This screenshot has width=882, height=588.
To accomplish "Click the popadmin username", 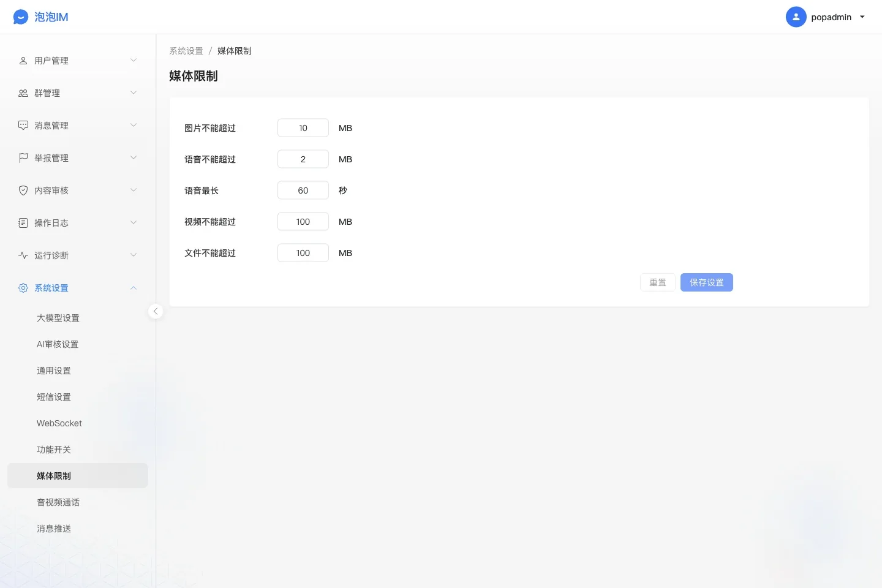I will [x=831, y=17].
